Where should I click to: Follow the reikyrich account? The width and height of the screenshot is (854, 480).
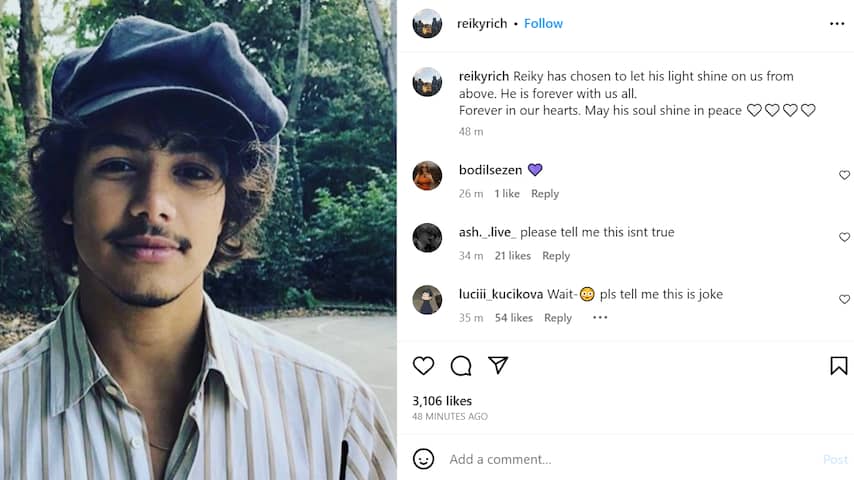(543, 24)
